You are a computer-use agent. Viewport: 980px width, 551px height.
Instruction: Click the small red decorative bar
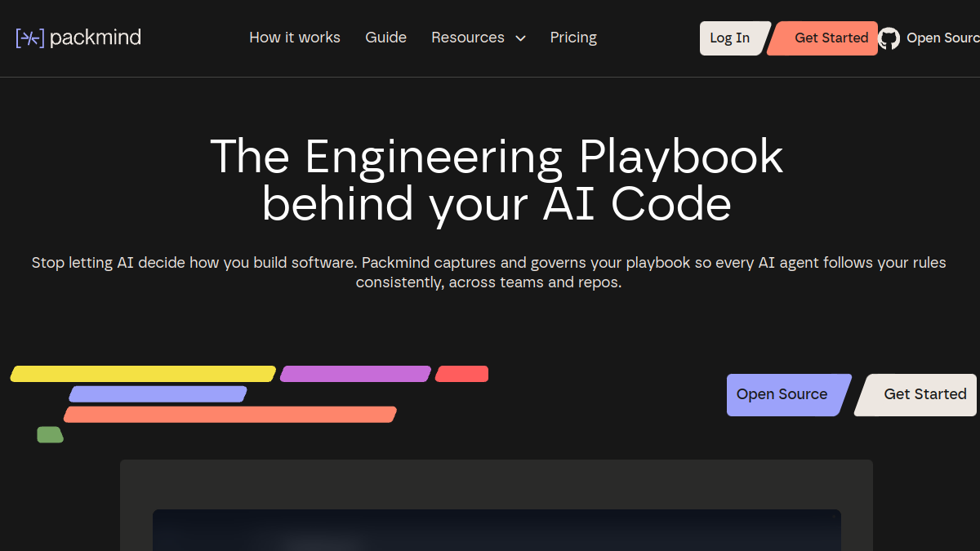pos(461,374)
